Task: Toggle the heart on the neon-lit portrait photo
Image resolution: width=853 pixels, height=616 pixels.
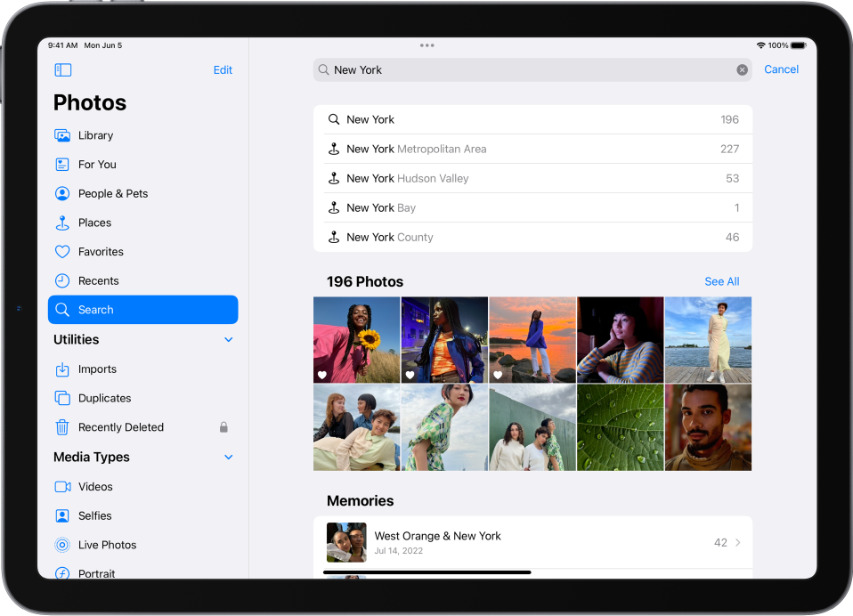Action: coord(410,375)
